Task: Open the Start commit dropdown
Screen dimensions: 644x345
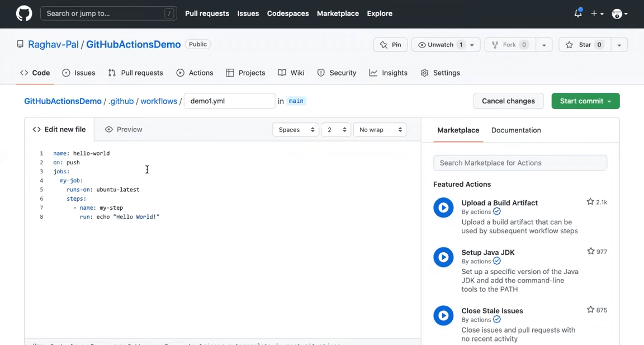Action: [x=585, y=101]
